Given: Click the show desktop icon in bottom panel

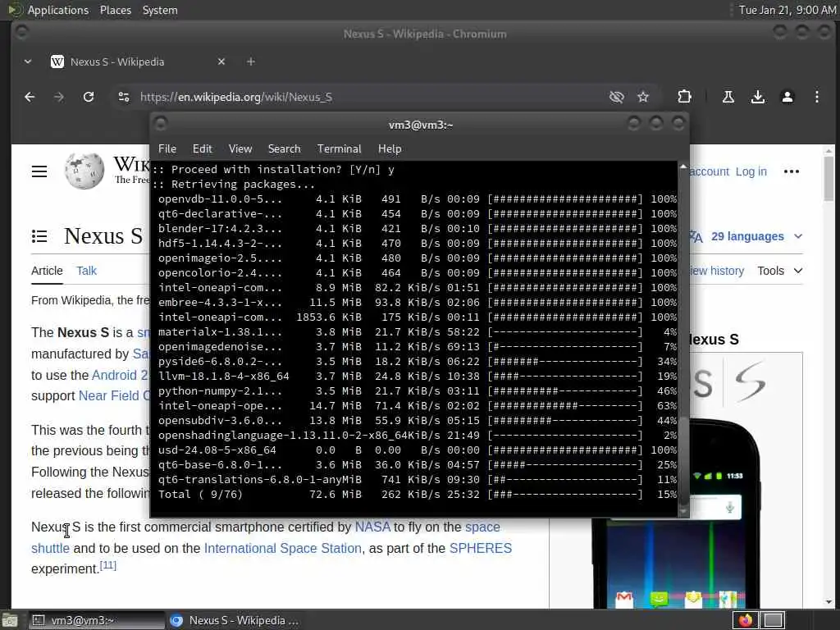Looking at the screenshot, I should coord(10,620).
